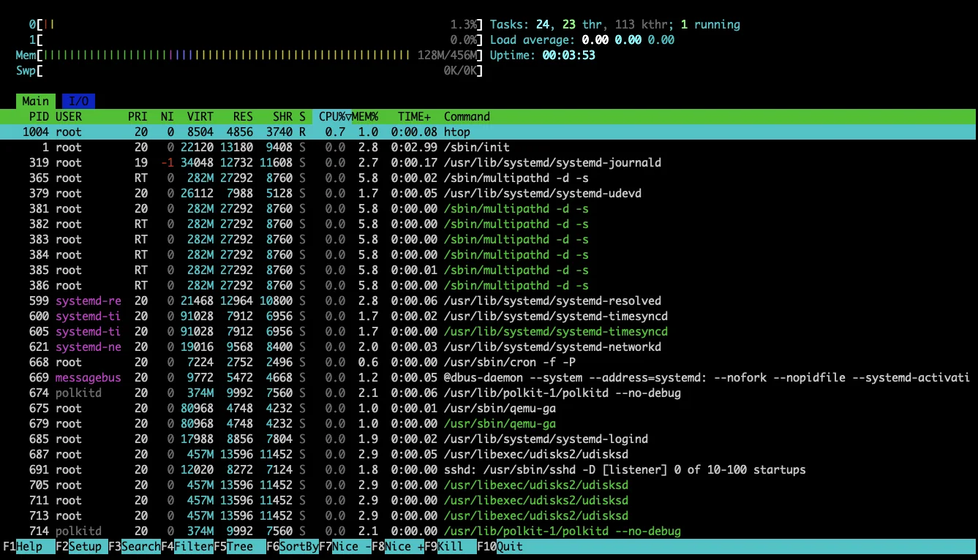This screenshot has height=560, width=978.
Task: Click the Command column header
Action: (x=467, y=117)
